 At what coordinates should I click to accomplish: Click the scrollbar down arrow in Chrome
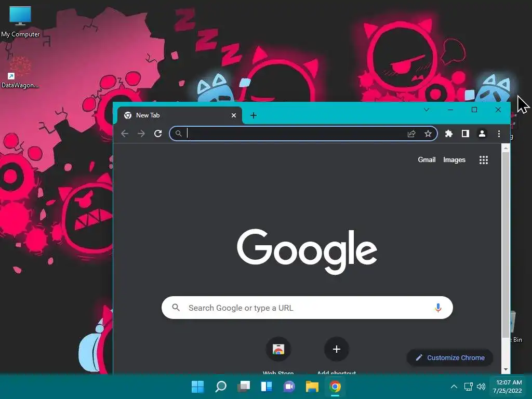(x=506, y=370)
